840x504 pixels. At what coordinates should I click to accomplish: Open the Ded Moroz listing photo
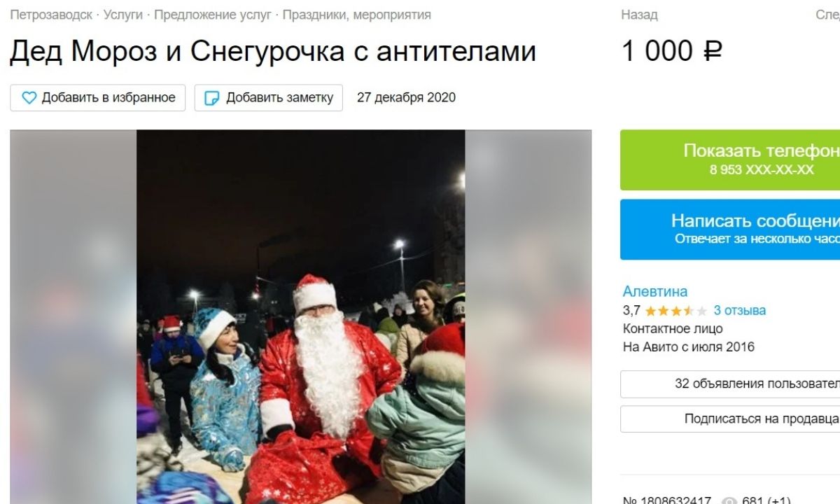tap(300, 316)
